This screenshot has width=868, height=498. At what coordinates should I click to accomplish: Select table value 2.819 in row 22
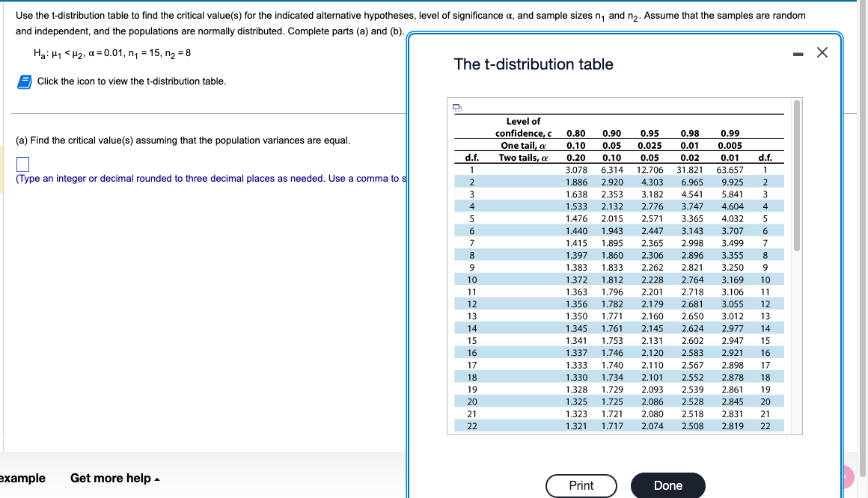tap(733, 426)
